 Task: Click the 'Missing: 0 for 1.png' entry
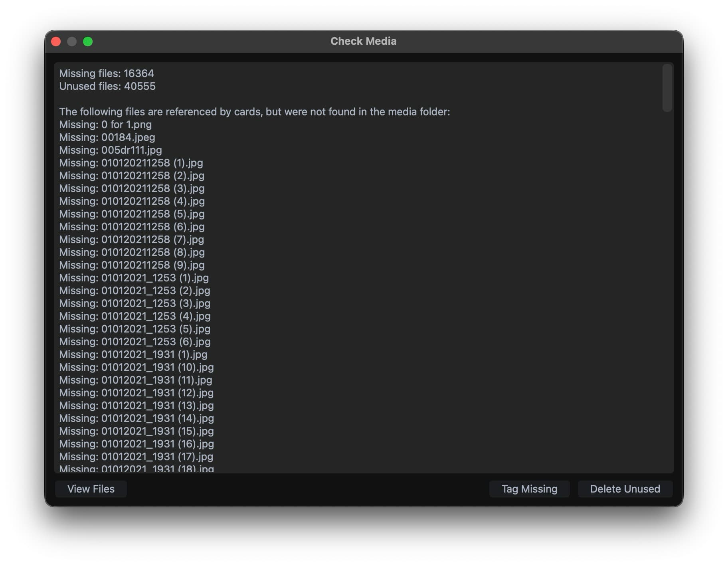pos(105,125)
